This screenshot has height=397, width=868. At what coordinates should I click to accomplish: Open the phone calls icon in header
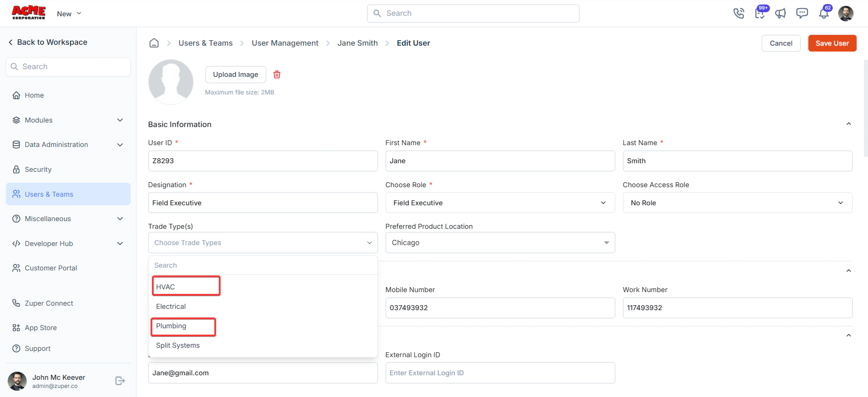coord(739,14)
